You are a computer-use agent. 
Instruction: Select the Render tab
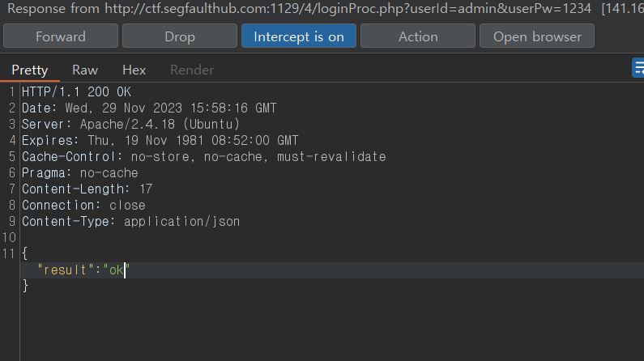tap(192, 70)
